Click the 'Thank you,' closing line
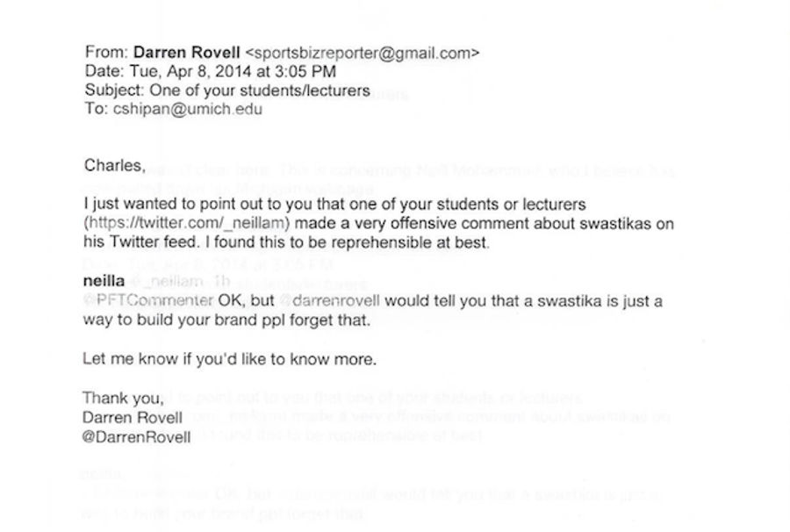The image size is (790, 532). click(x=123, y=398)
